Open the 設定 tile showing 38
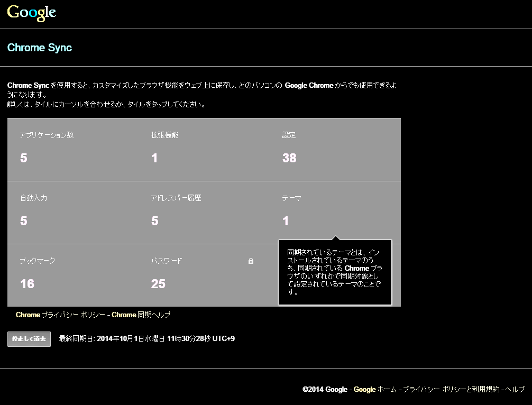The image size is (532, 405). (x=335, y=150)
